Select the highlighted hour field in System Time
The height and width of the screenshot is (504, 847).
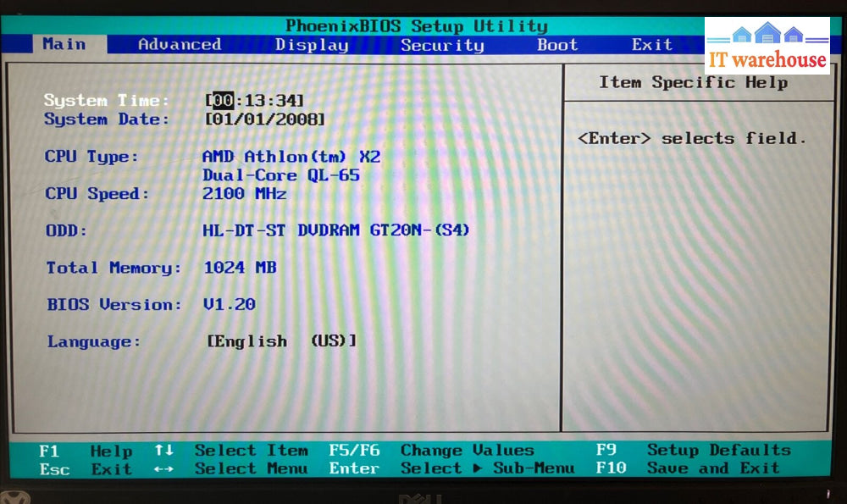click(x=223, y=101)
